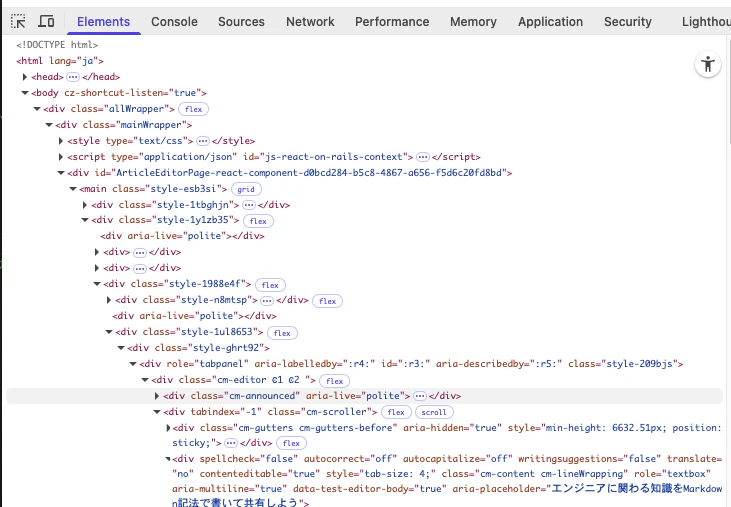Click ellipsis inside cm-gutters div

click(x=231, y=443)
